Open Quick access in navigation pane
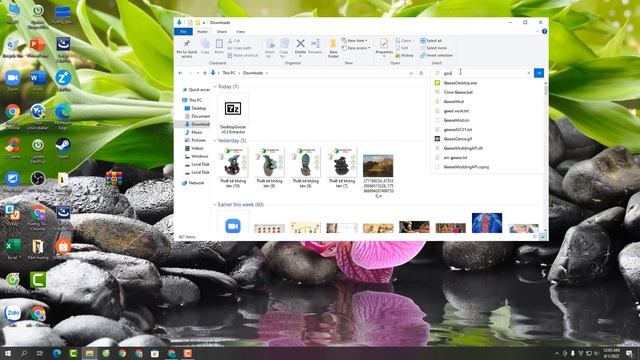The image size is (640, 360). (199, 89)
